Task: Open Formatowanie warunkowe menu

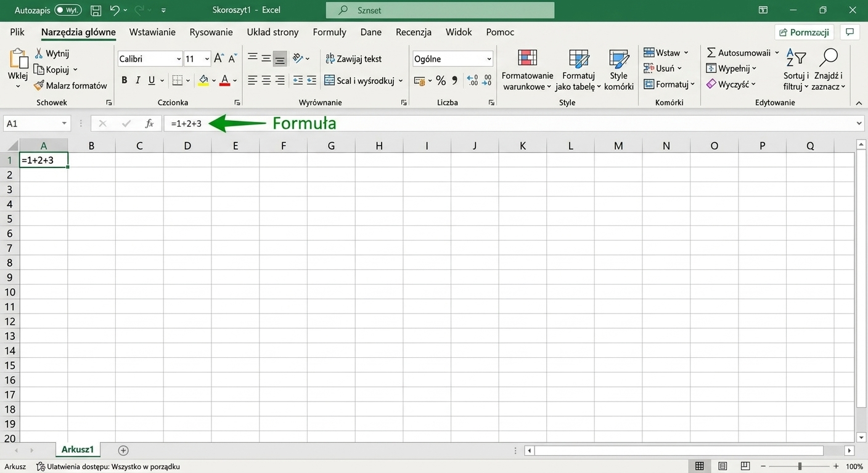Action: click(x=527, y=70)
